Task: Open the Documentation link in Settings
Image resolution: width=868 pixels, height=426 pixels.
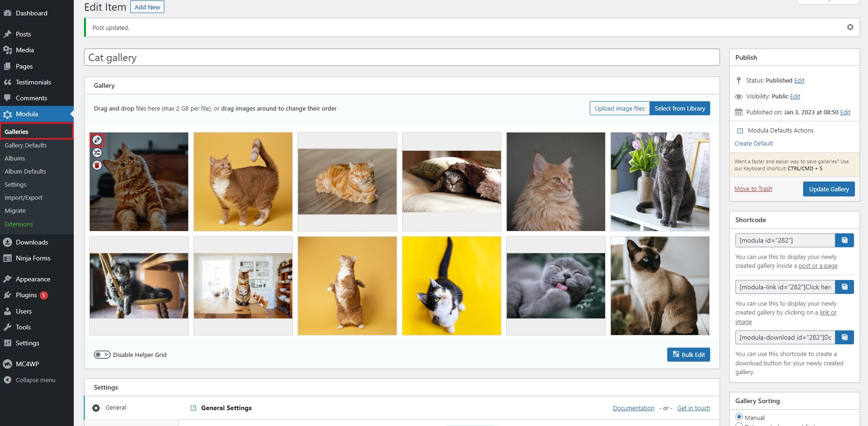Action: [633, 407]
